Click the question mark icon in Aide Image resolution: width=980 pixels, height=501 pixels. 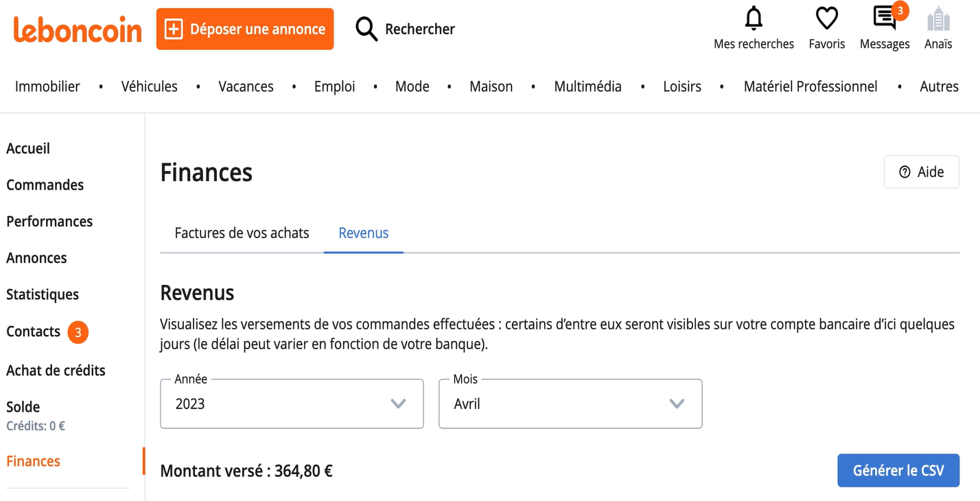[x=905, y=172]
